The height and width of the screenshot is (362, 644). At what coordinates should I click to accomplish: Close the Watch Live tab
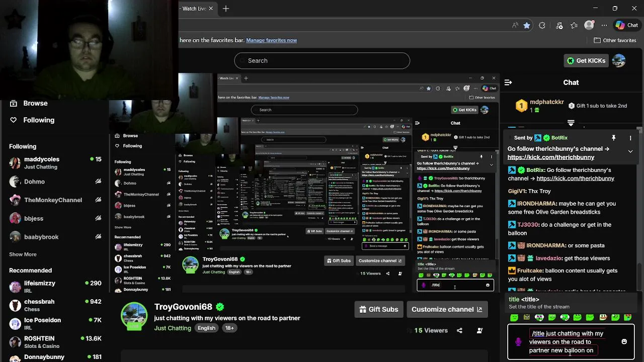click(x=211, y=9)
